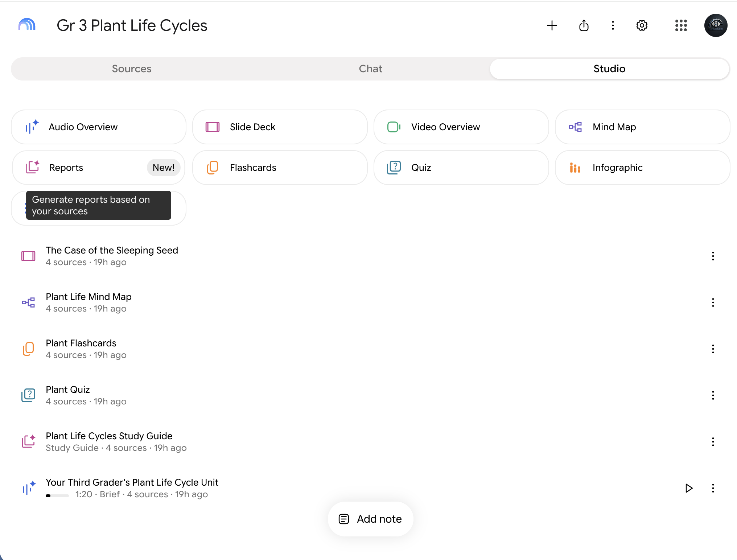Click the account profile avatar

click(716, 25)
